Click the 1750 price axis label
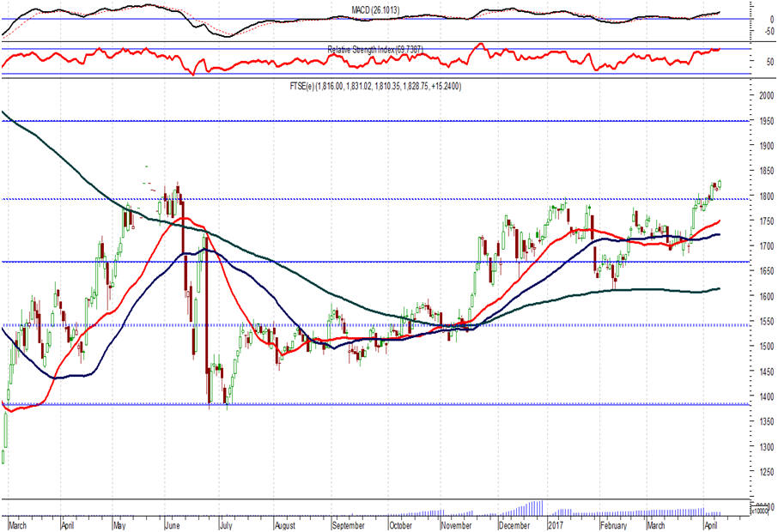The width and height of the screenshot is (778, 532). (766, 221)
